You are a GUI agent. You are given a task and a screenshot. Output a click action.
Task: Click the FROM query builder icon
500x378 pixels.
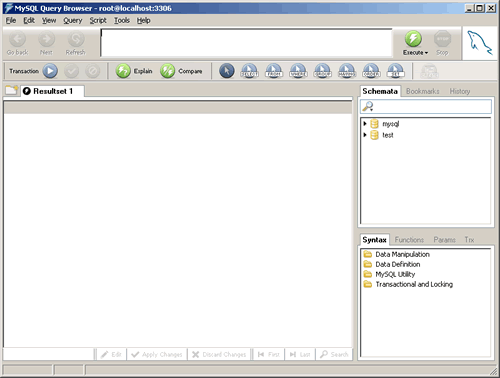coord(274,71)
